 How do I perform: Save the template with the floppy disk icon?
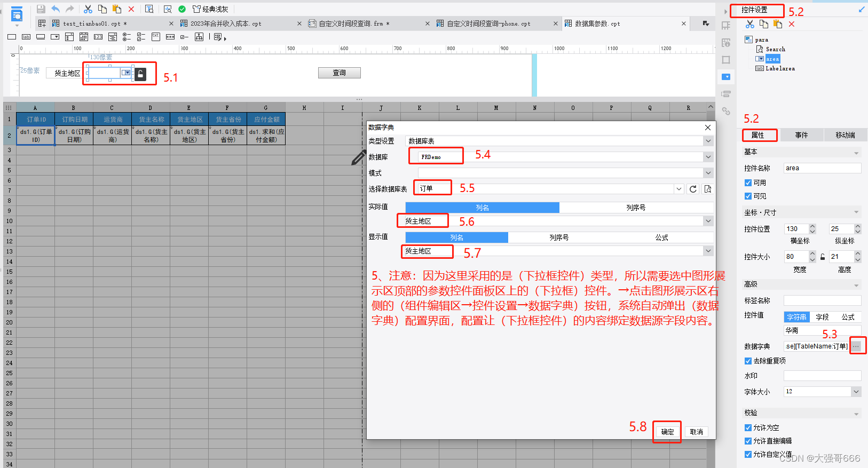[x=41, y=9]
